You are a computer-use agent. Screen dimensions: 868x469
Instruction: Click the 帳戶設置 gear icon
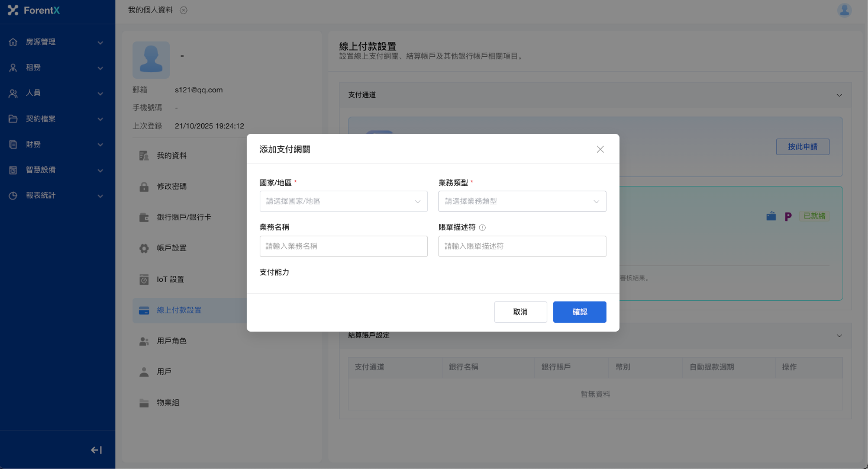[x=144, y=248]
